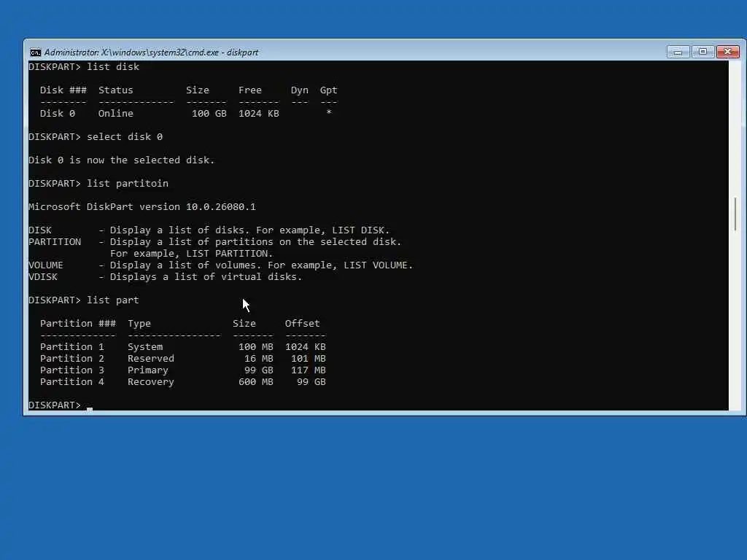
Task: Click the mistyped 'list partitoin' command
Action: coord(128,183)
